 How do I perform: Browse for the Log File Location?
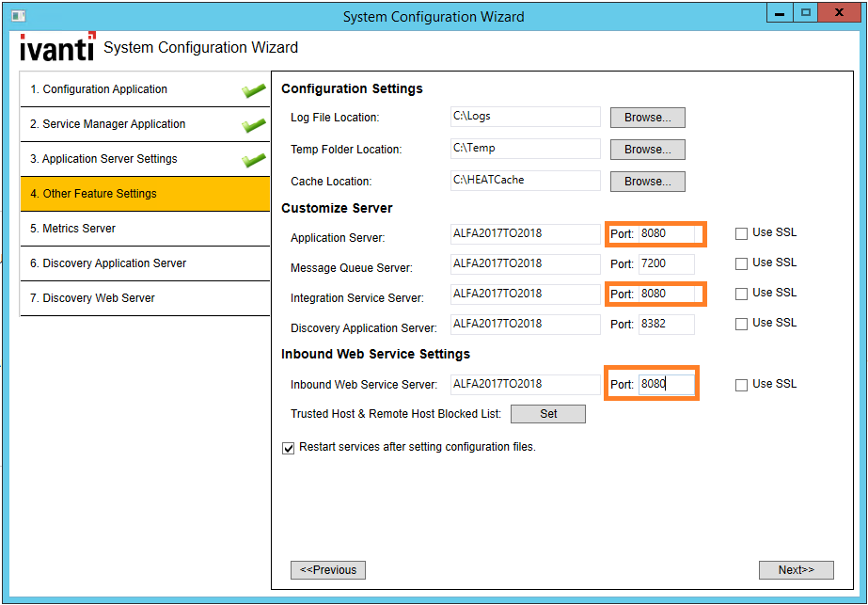pyautogui.click(x=647, y=117)
